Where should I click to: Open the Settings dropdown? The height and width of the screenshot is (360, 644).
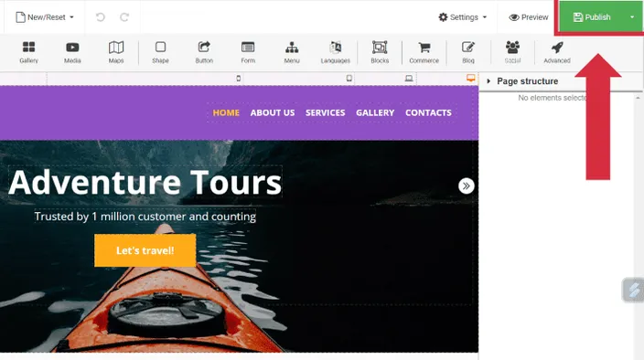[463, 17]
